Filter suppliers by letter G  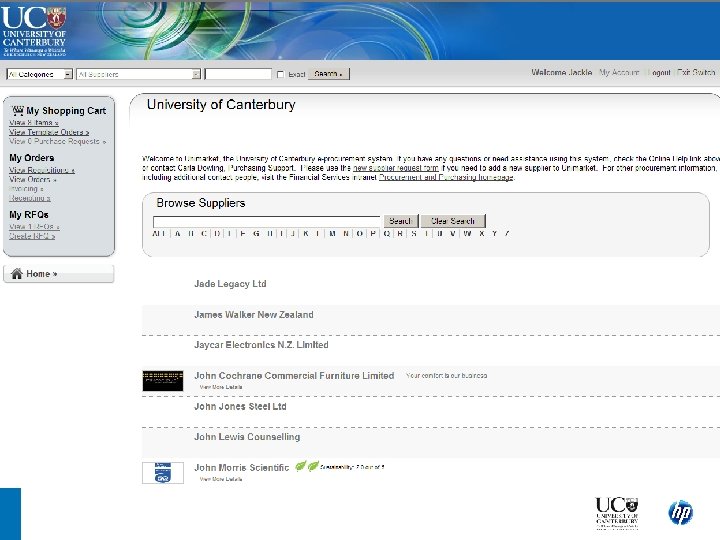click(256, 233)
